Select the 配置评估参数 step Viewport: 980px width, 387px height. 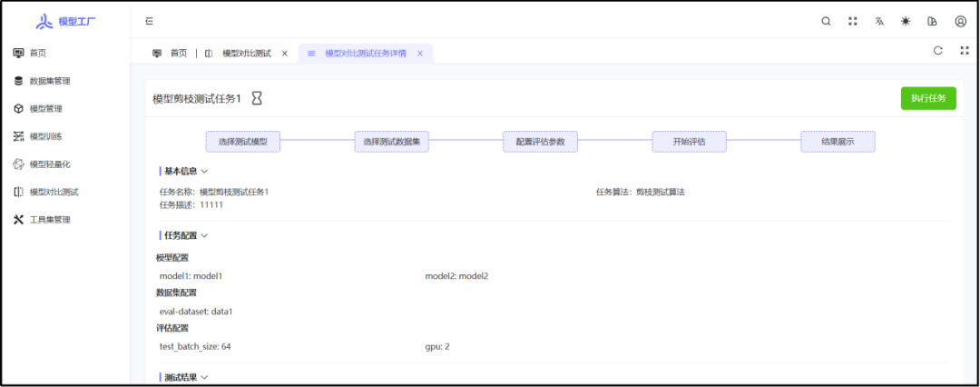point(540,142)
